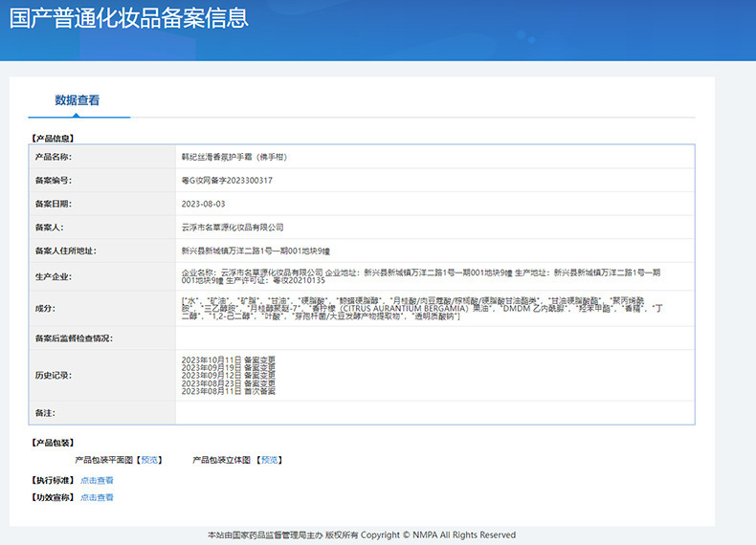Select the 产品包装 section heading
The width and height of the screenshot is (756, 545).
coord(53,443)
